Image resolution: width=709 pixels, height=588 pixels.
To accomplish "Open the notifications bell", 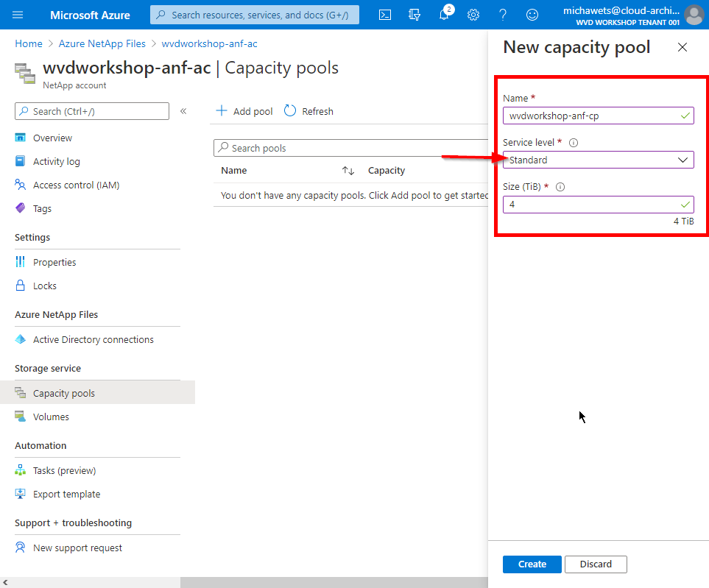I will (x=444, y=15).
